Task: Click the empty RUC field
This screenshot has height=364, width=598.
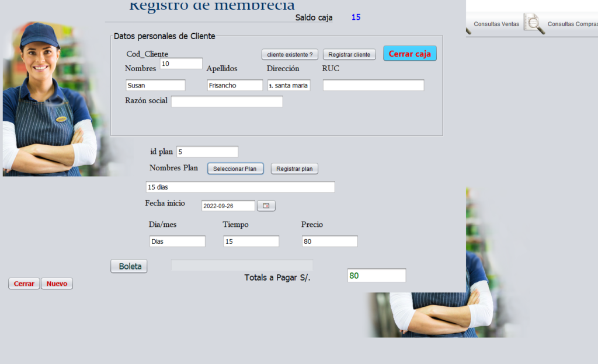Action: 373,85
